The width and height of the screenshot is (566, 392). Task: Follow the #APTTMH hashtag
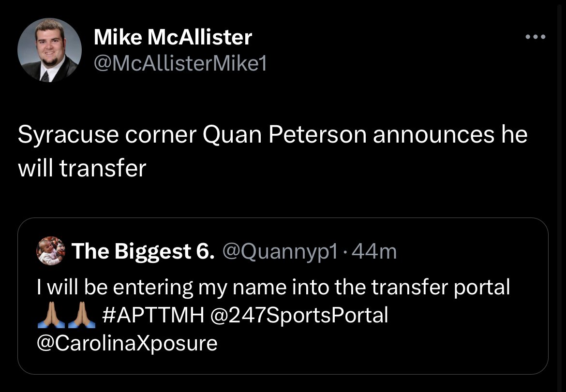(153, 315)
